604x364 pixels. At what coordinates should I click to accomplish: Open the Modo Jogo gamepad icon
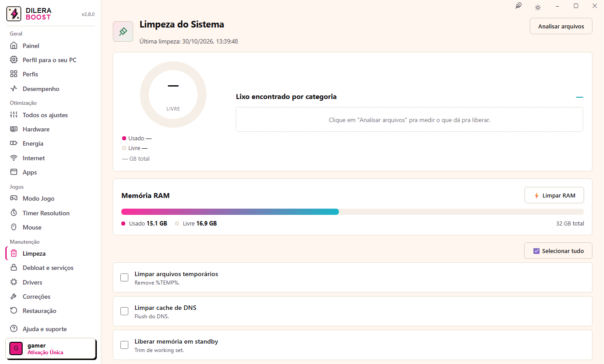tap(14, 198)
